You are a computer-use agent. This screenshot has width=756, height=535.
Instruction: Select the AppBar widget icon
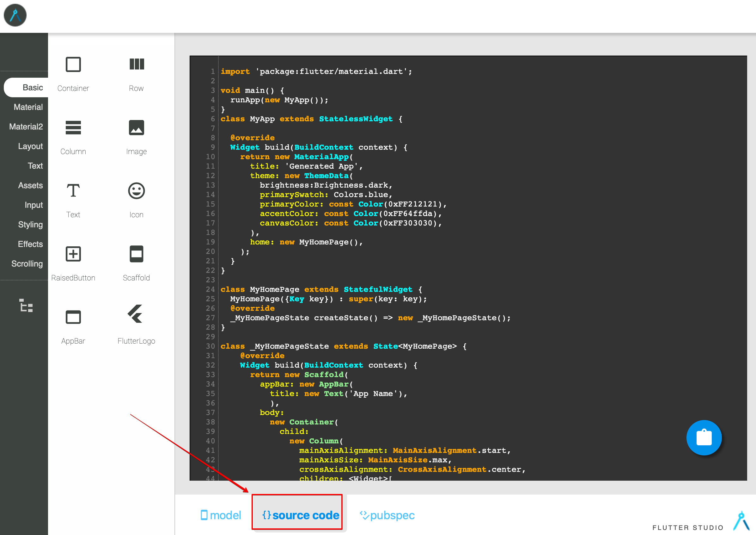pyautogui.click(x=73, y=317)
